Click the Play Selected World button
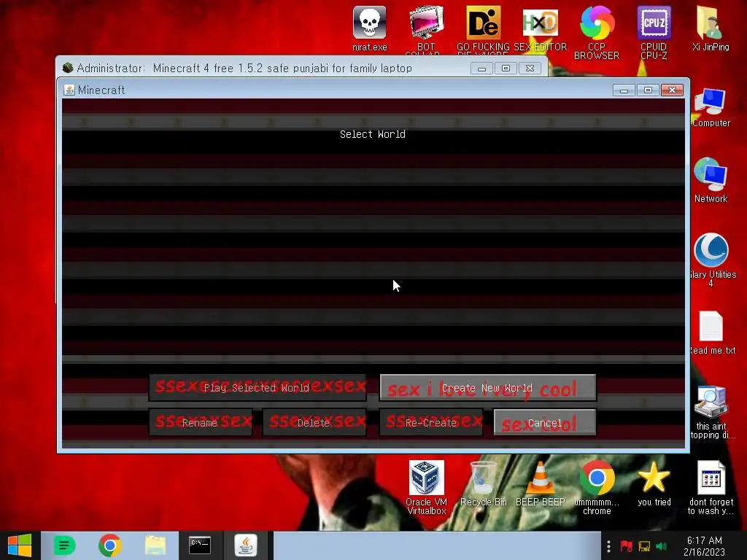 tap(258, 388)
